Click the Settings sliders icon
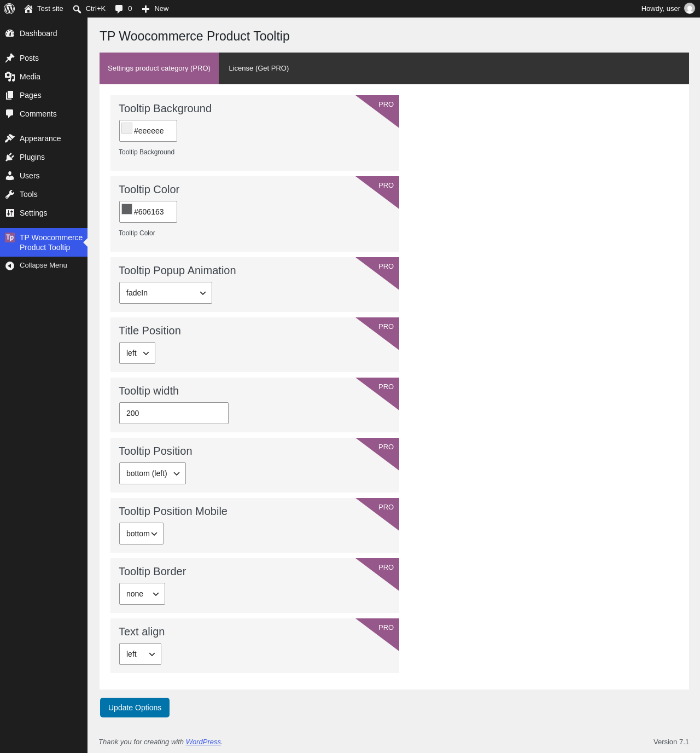Viewport: 700px width, 753px height. pyautogui.click(x=10, y=213)
